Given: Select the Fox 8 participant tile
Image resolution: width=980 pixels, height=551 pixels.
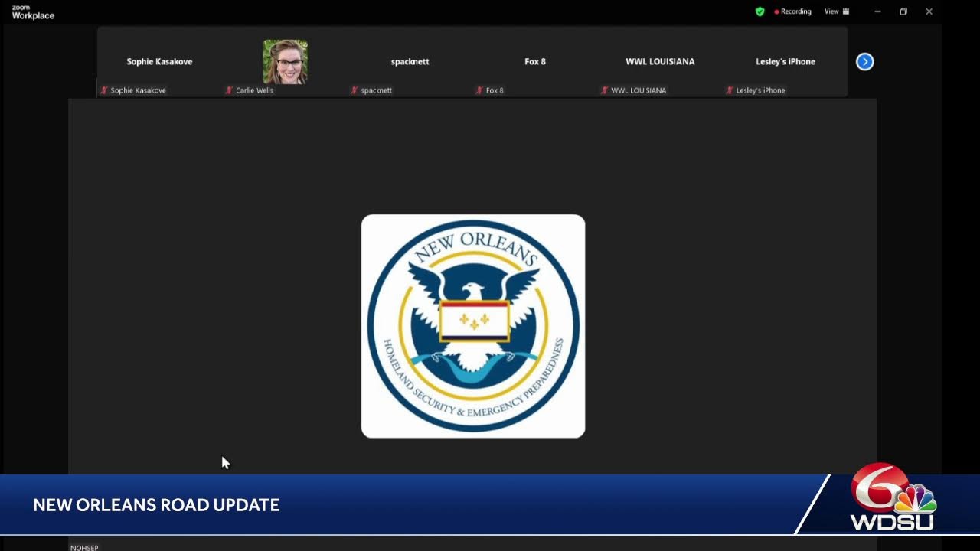Looking at the screenshot, I should [x=535, y=62].
